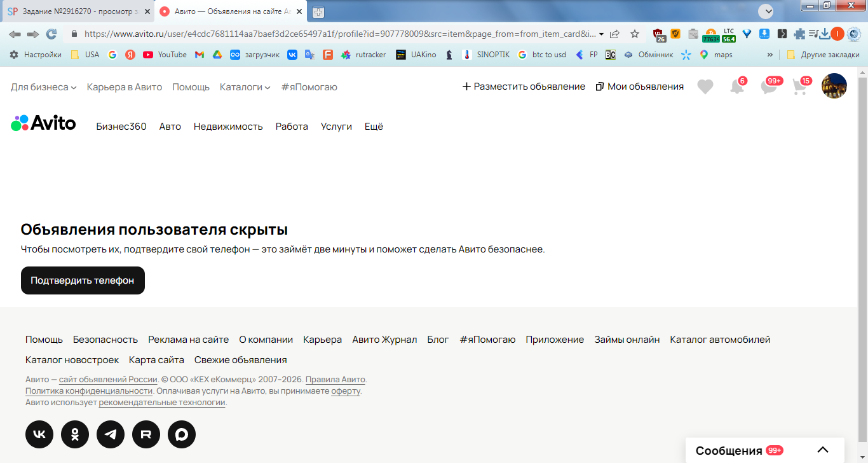Expand the 'Для бизнеса' dropdown
The image size is (868, 463).
pyautogui.click(x=43, y=86)
